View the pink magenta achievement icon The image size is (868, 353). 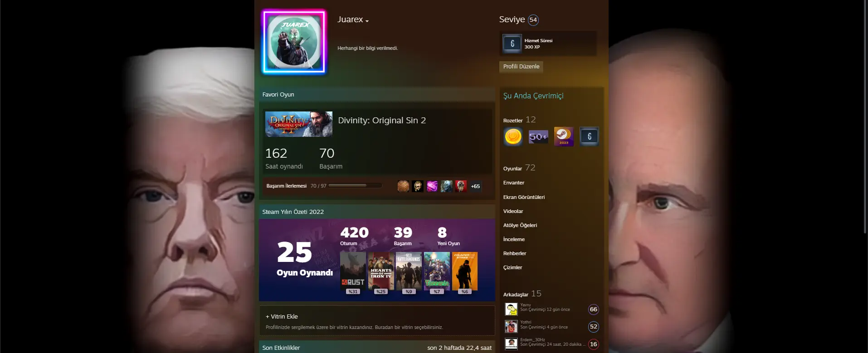(432, 186)
